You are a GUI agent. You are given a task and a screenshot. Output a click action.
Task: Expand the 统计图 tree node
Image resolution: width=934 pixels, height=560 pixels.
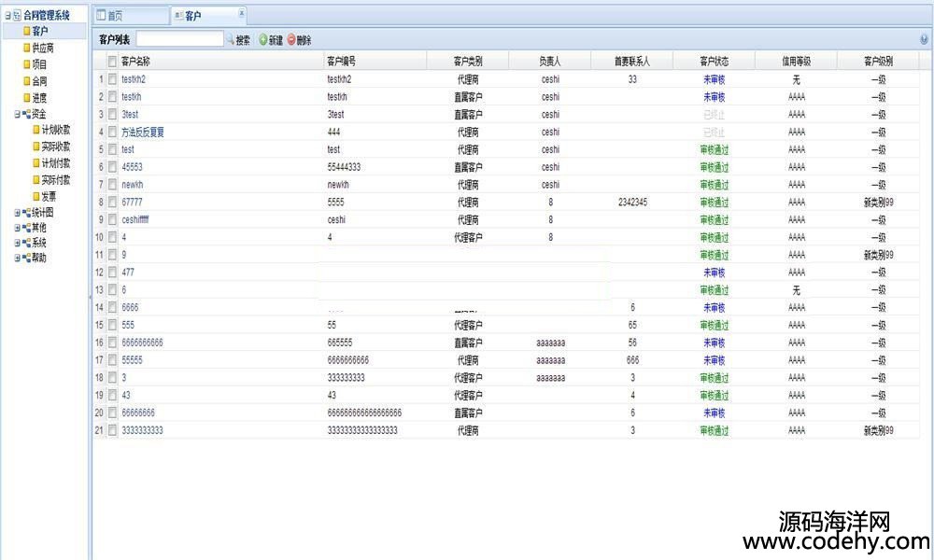tap(17, 213)
